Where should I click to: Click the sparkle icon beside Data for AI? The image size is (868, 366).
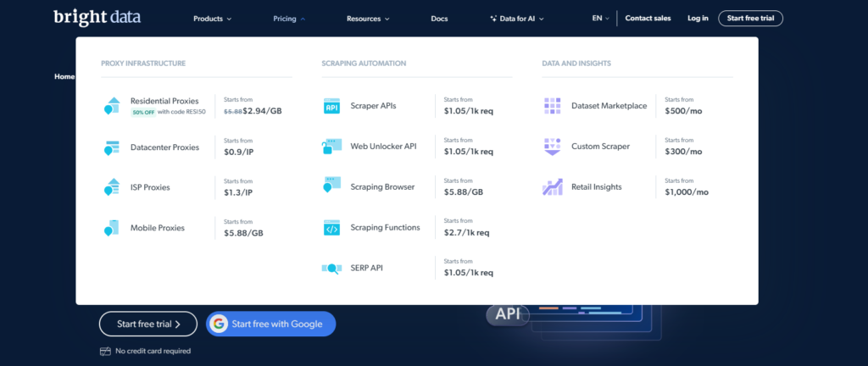tap(493, 19)
